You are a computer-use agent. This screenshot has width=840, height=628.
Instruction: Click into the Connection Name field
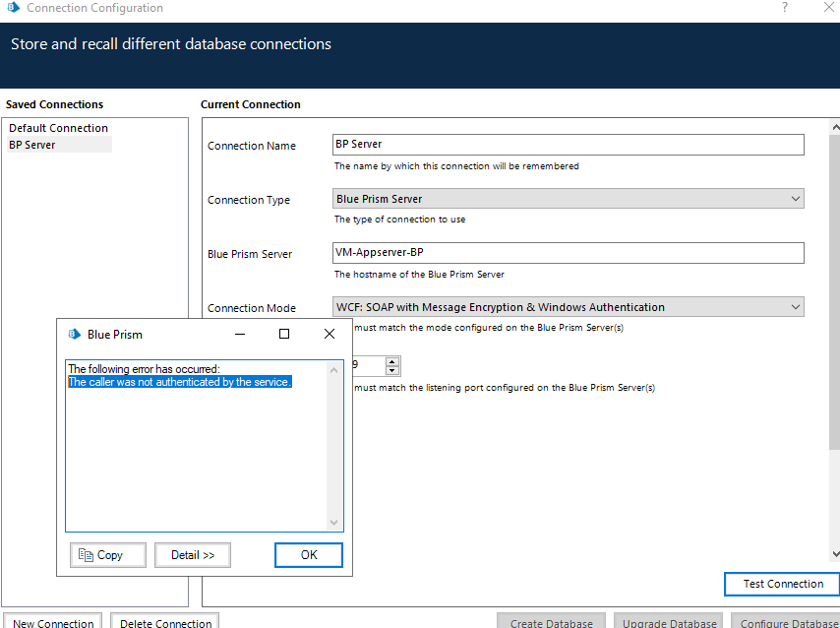point(569,145)
